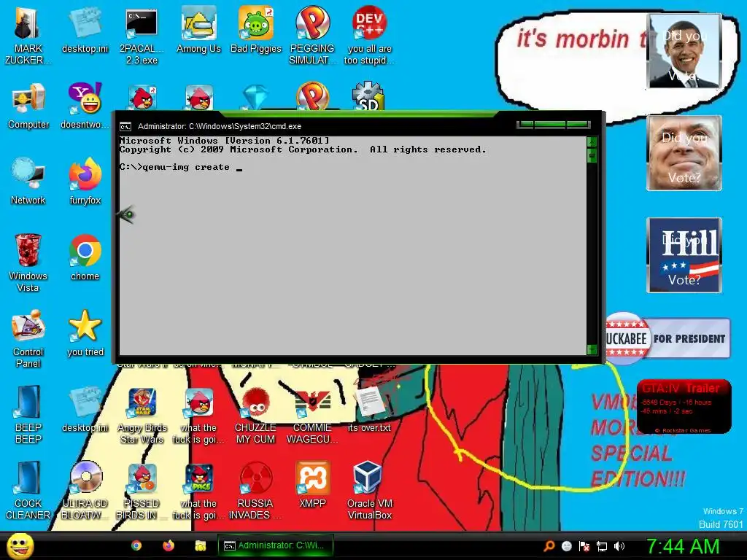Open the Computer desktop icon
This screenshot has height=560, width=747.
[28, 106]
